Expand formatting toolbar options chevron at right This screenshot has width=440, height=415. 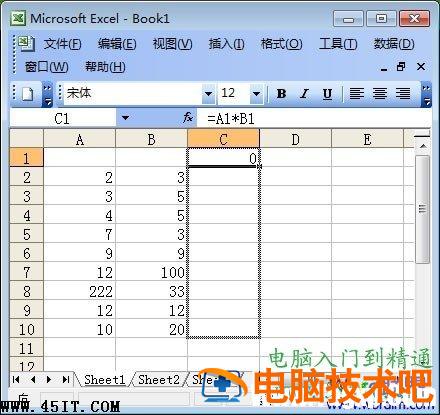[x=426, y=95]
